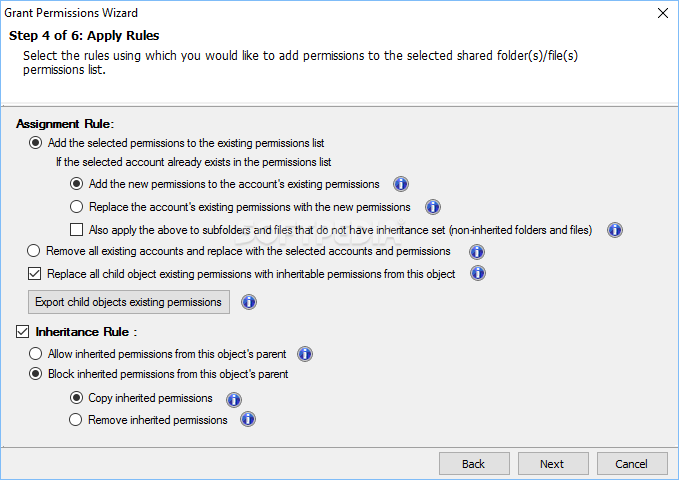
Task: Click 'Export child objects existing permissions' button
Action: click(129, 302)
